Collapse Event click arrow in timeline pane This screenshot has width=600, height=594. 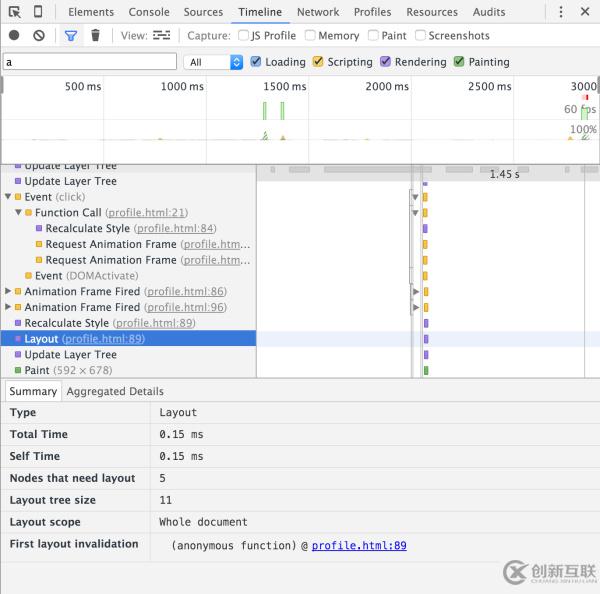point(415,197)
